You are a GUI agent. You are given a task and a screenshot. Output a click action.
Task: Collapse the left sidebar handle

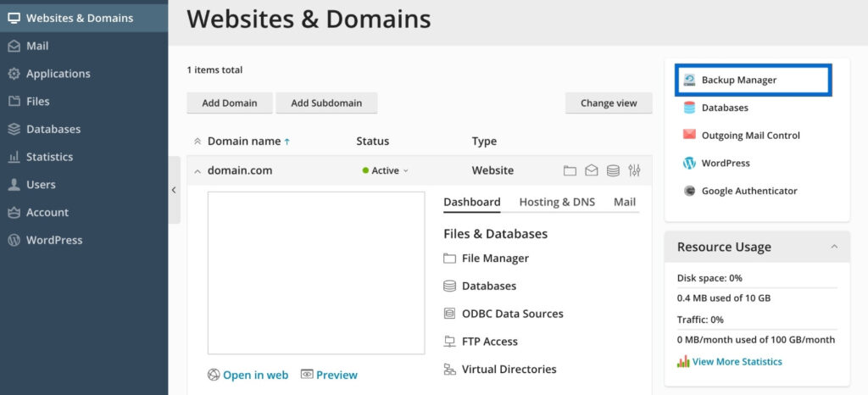tap(174, 190)
